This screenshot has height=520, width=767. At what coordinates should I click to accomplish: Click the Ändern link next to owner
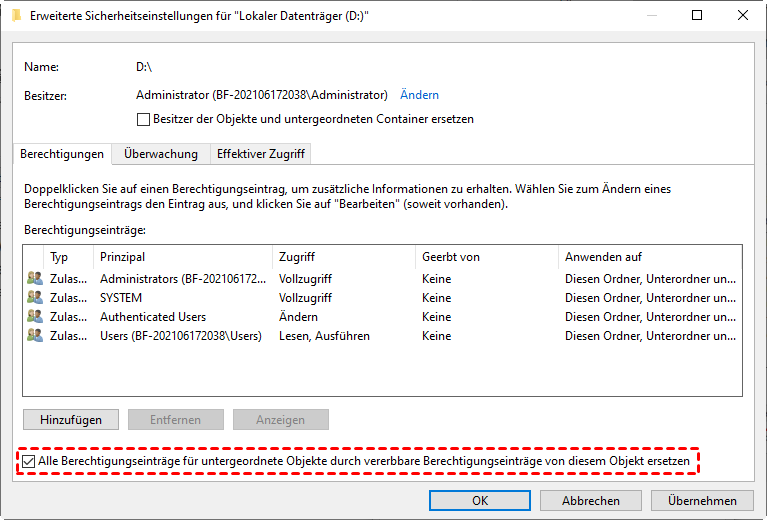pyautogui.click(x=419, y=95)
